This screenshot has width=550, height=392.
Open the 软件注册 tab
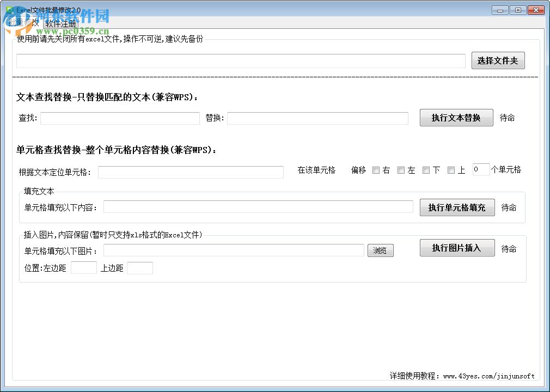click(x=60, y=23)
